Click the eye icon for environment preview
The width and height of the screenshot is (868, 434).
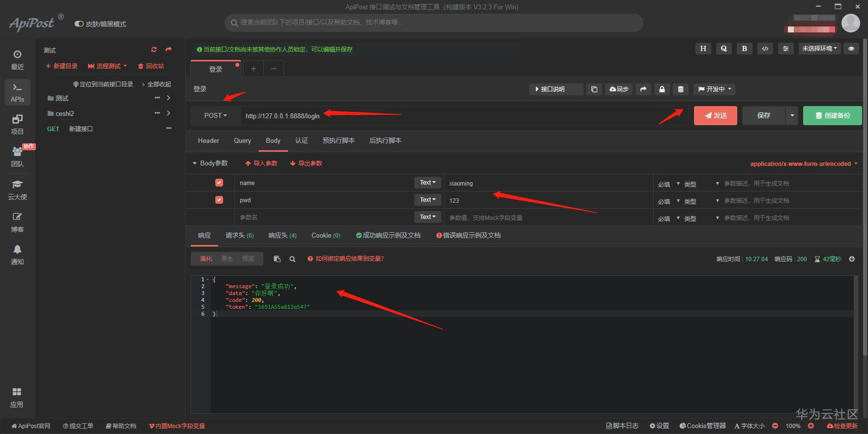[851, 49]
